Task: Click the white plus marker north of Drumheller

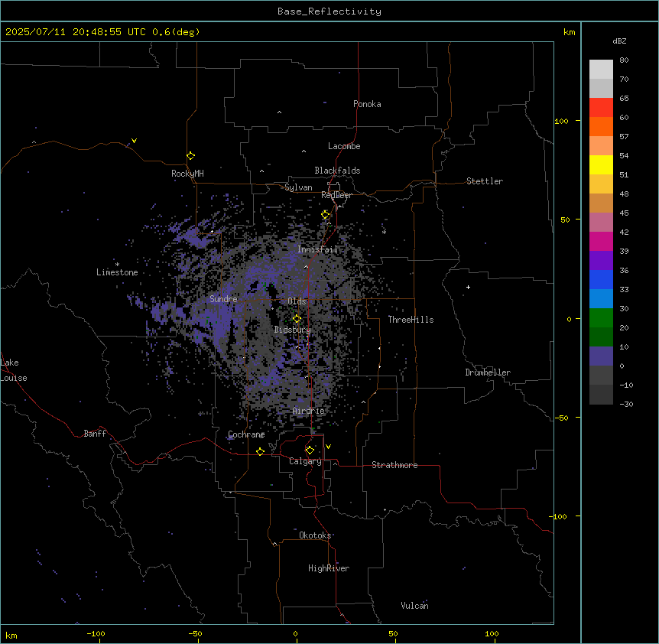Action: (x=468, y=287)
